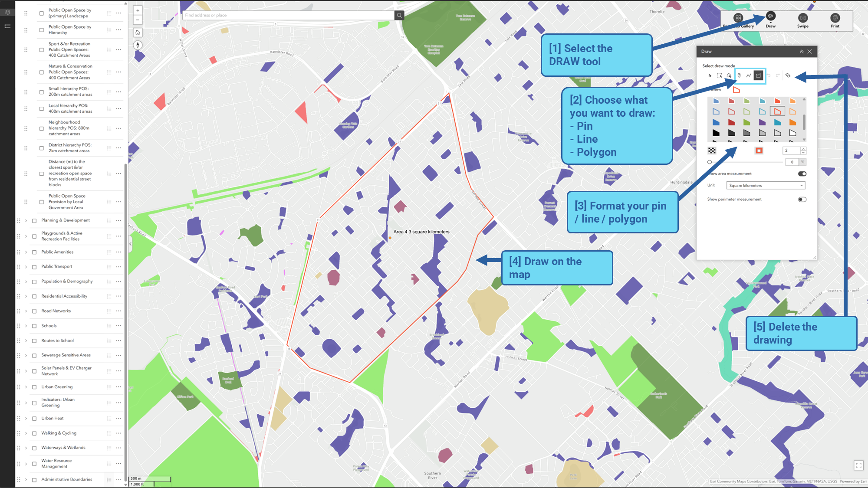Select the polyline draw mode

click(749, 75)
